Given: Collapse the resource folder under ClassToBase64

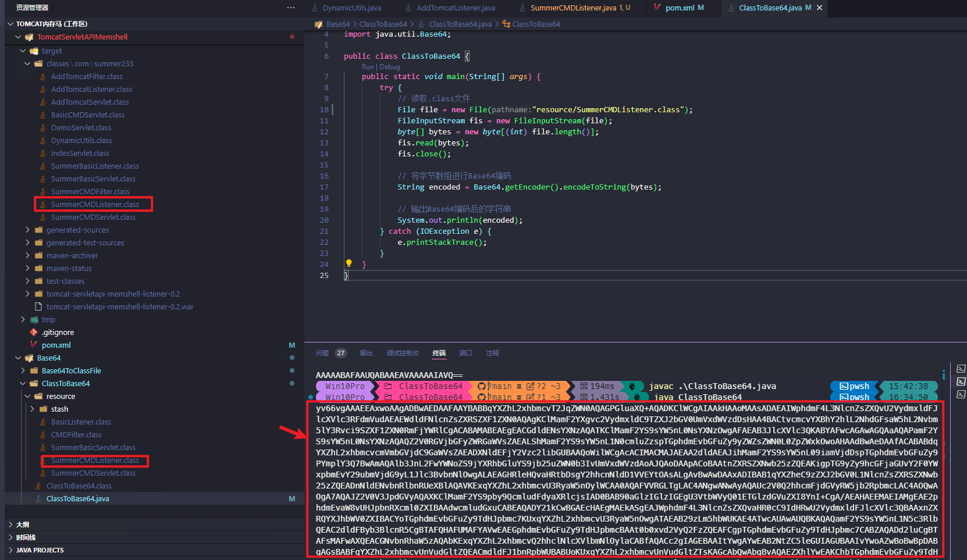Looking at the screenshot, I should pyautogui.click(x=27, y=396).
